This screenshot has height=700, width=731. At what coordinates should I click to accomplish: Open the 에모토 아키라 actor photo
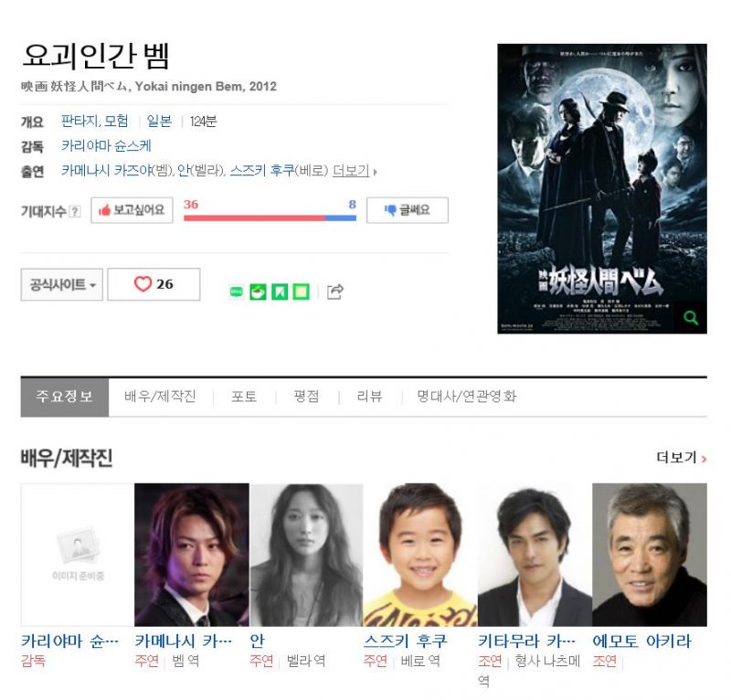[650, 555]
